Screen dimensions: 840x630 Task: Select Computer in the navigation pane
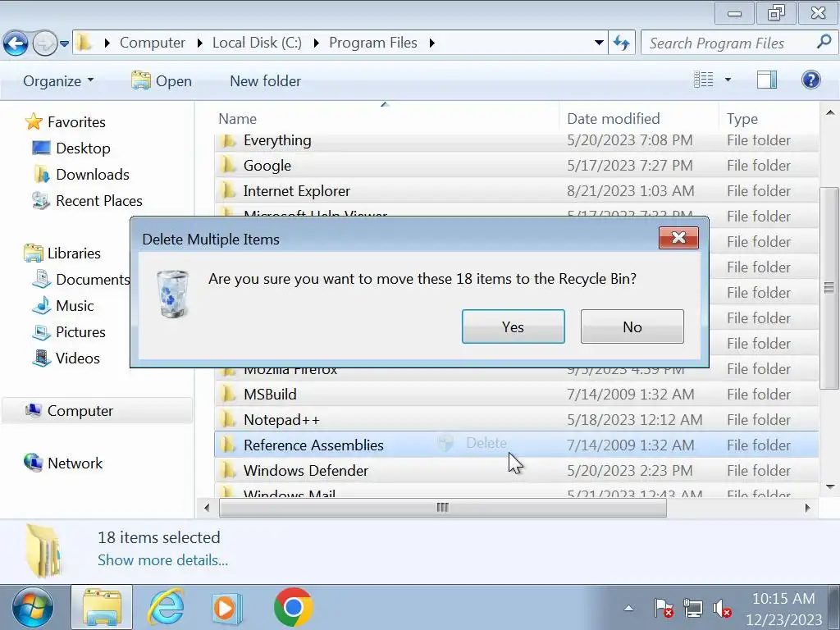(x=97, y=411)
